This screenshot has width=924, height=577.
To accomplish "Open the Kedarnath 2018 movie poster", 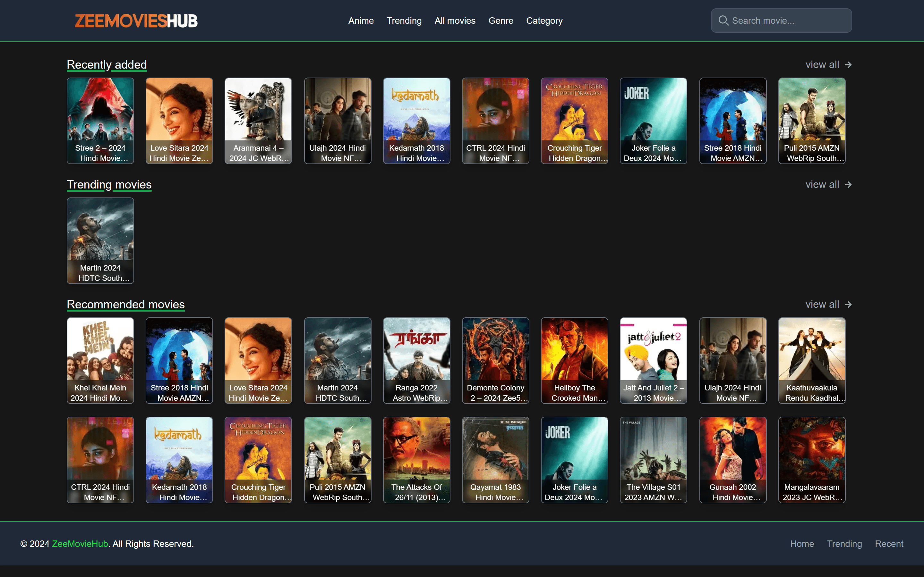I will 416,121.
